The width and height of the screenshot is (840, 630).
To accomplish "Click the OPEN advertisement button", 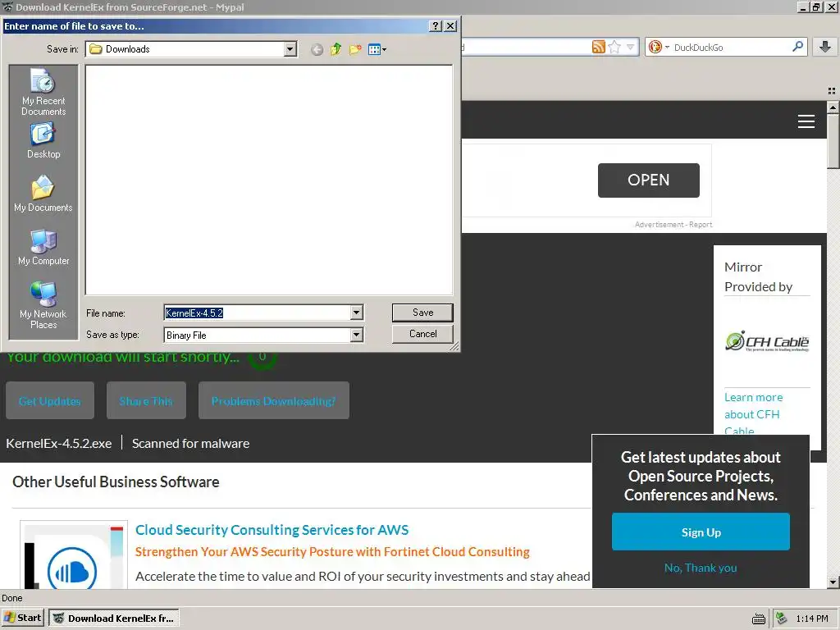I will [648, 180].
